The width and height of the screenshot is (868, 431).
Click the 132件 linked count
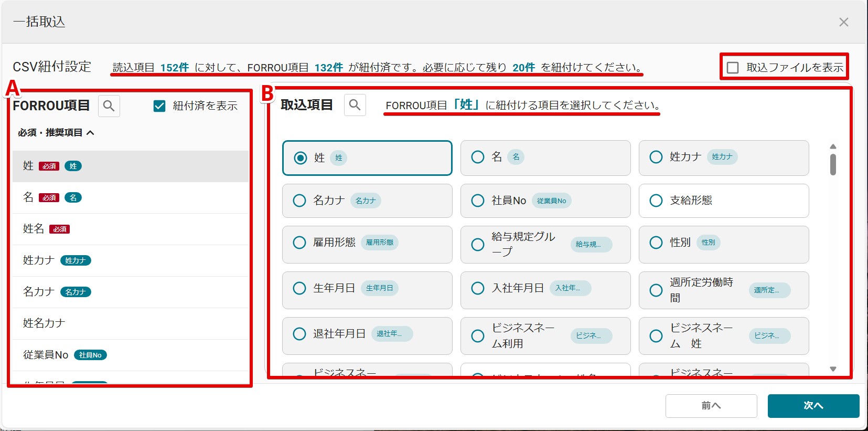(329, 68)
